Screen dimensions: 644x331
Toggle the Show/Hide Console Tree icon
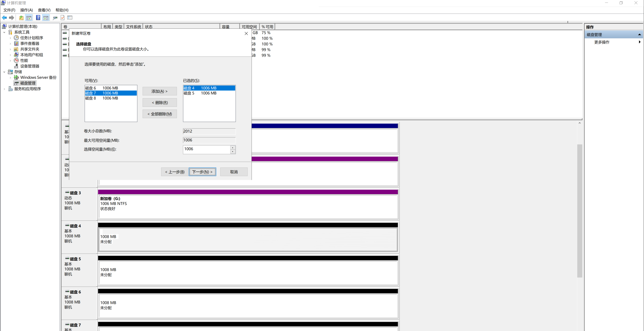coord(29,18)
